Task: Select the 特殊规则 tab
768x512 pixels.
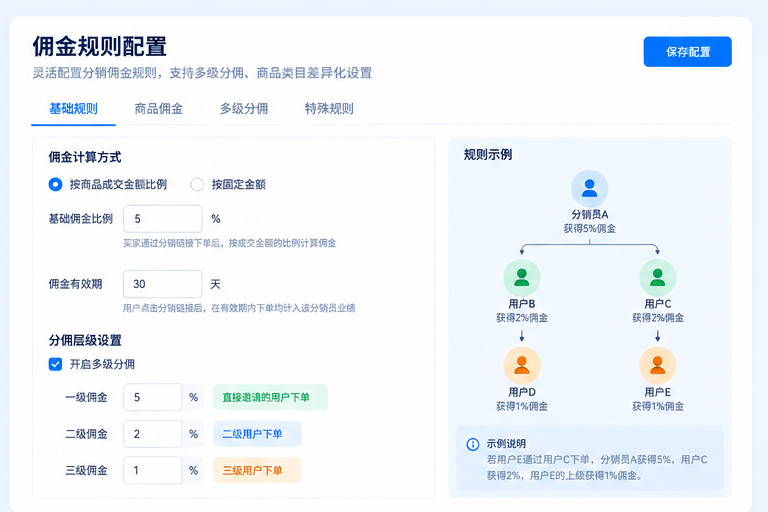Action: coord(329,109)
